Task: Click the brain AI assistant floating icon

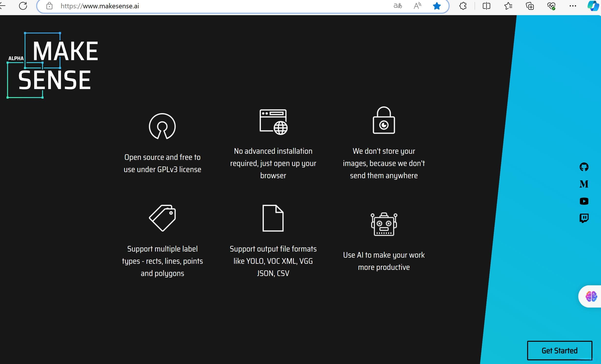Action: coord(591,296)
